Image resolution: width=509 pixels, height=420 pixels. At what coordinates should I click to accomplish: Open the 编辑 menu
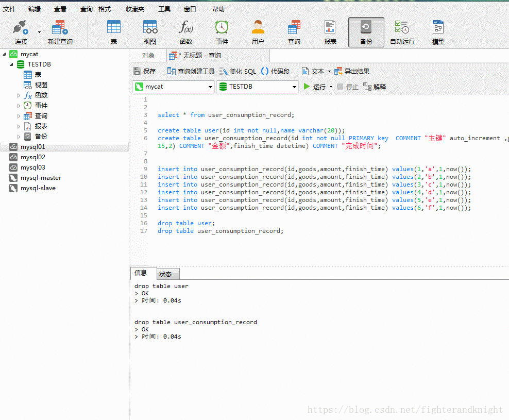coord(35,9)
